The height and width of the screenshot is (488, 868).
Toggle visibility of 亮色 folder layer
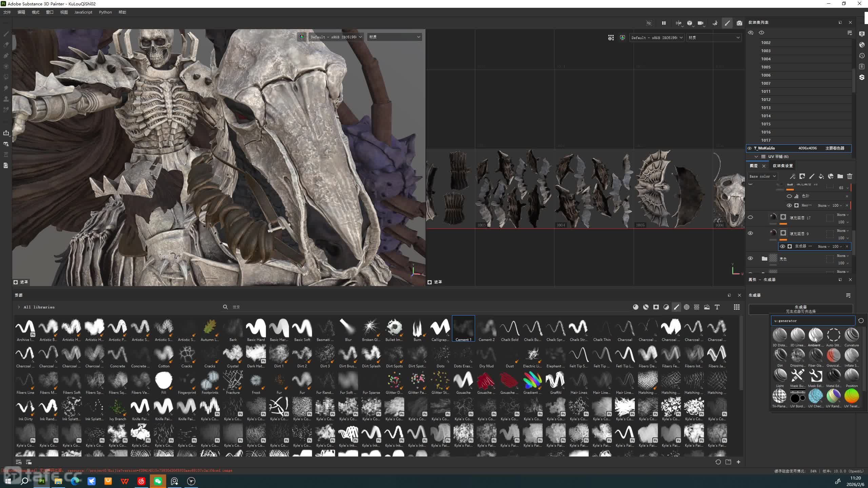pyautogui.click(x=750, y=258)
